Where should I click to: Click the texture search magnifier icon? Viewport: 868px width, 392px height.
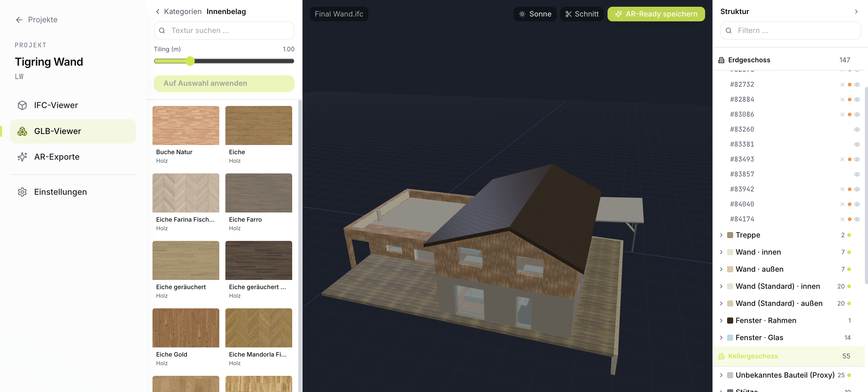(x=162, y=31)
